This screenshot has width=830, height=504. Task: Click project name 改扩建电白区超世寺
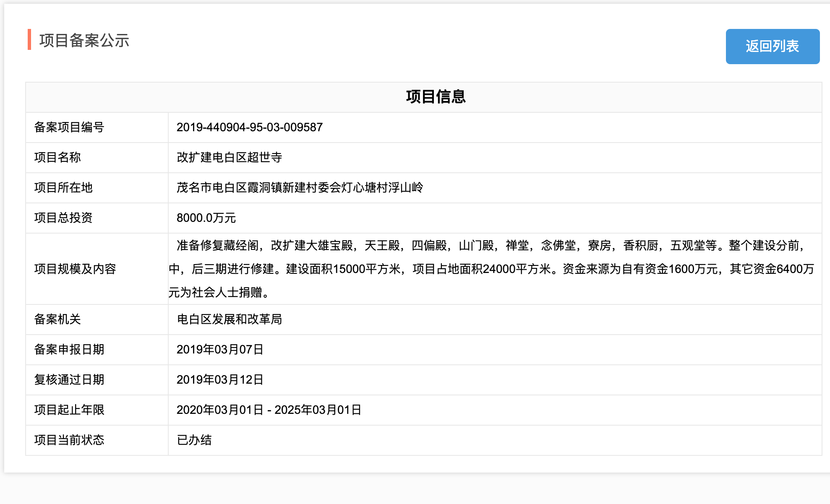coord(229,158)
